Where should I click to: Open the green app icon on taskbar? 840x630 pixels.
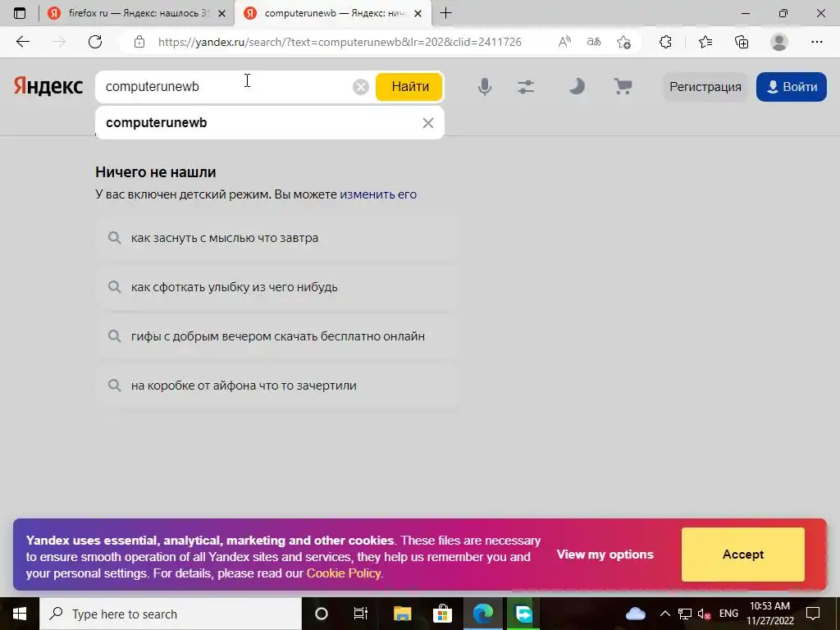click(x=523, y=614)
